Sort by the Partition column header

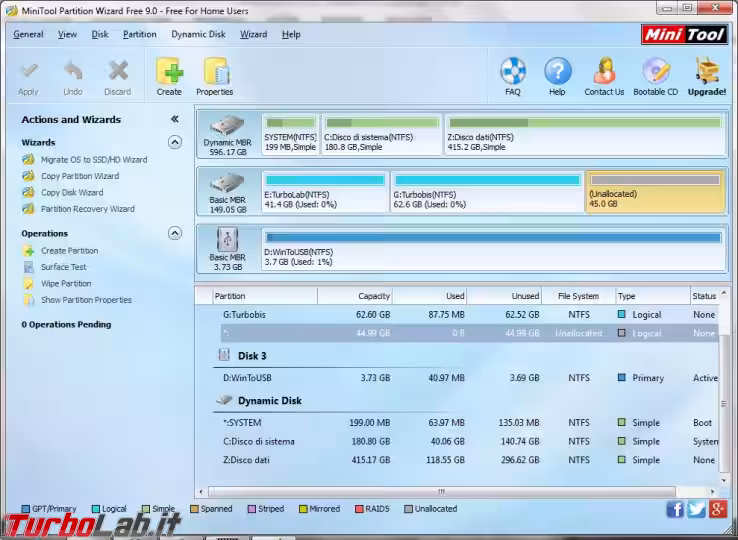265,296
